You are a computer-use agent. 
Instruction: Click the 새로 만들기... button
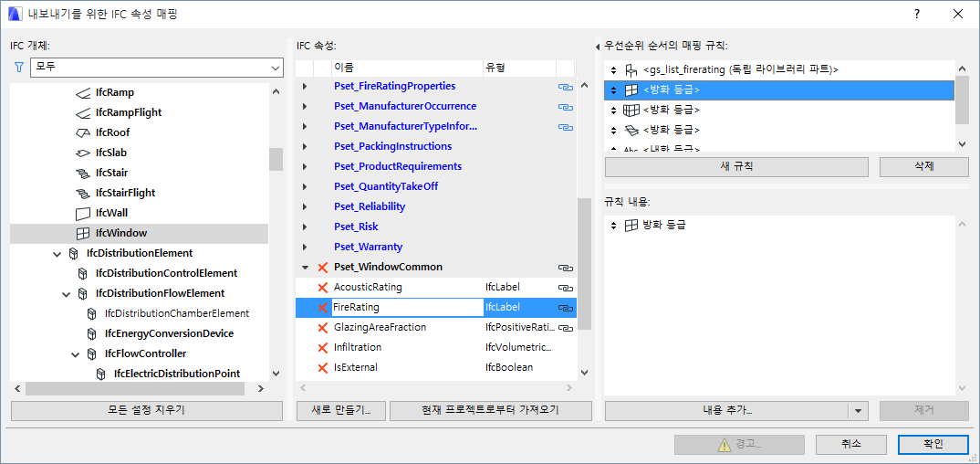pos(341,411)
